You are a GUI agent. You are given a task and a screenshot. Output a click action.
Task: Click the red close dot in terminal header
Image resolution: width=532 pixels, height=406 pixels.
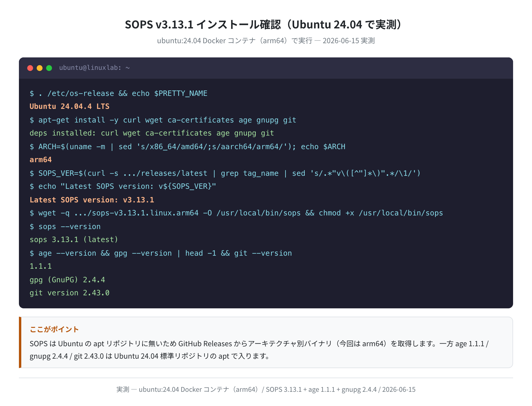coord(30,68)
